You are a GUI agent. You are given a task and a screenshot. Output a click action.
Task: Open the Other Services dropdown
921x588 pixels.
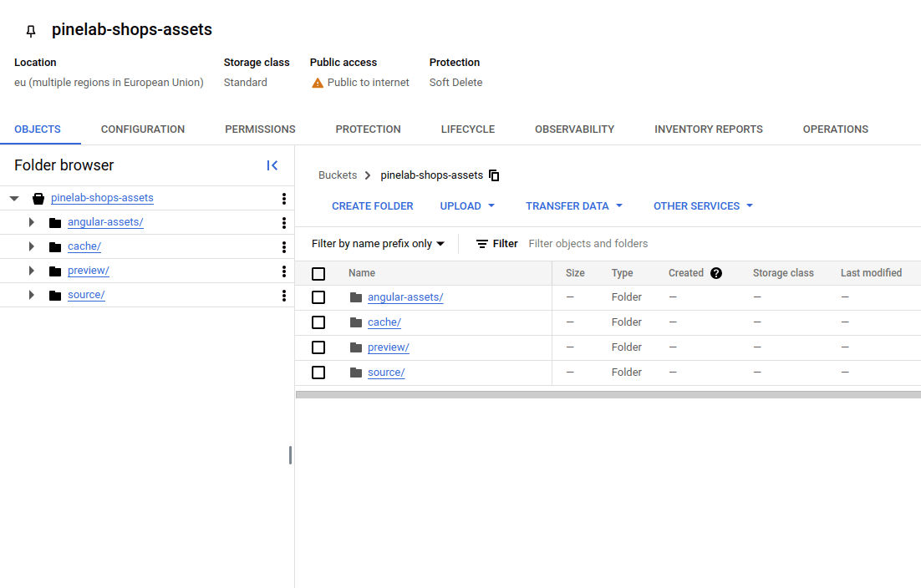click(x=703, y=206)
